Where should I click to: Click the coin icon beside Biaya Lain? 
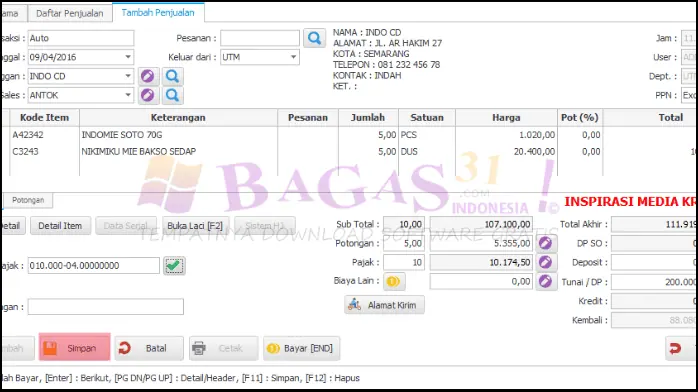[394, 281]
